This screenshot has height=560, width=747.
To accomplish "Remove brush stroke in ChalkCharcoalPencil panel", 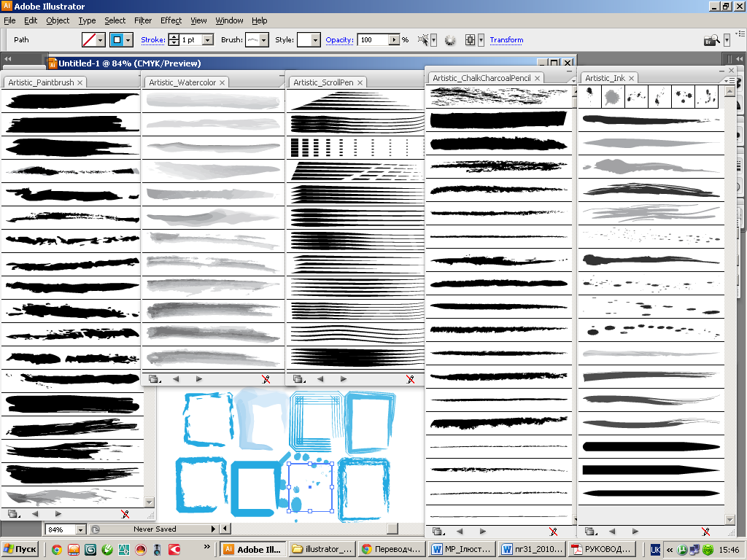I will click(553, 531).
